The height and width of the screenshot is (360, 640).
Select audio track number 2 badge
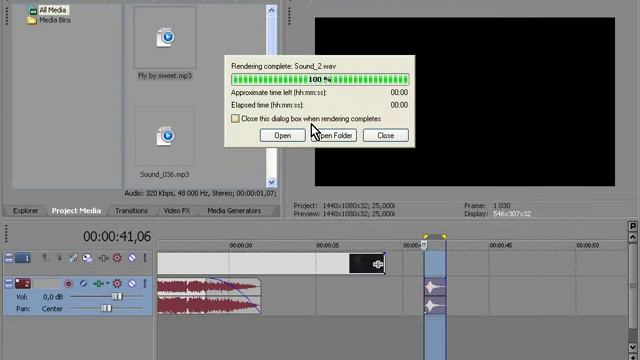click(23, 283)
